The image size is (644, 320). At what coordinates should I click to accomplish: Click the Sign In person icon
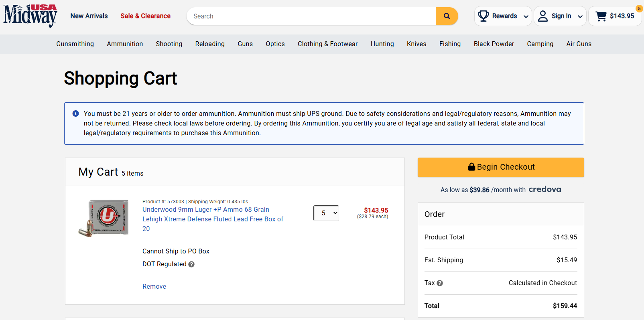[x=543, y=16]
